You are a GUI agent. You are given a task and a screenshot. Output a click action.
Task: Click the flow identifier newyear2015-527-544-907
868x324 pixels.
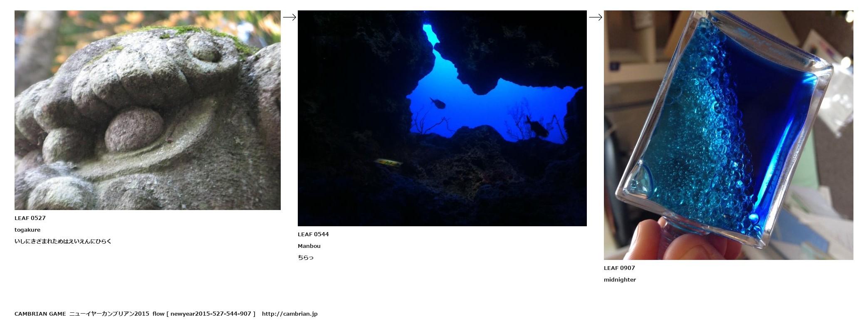(211, 314)
